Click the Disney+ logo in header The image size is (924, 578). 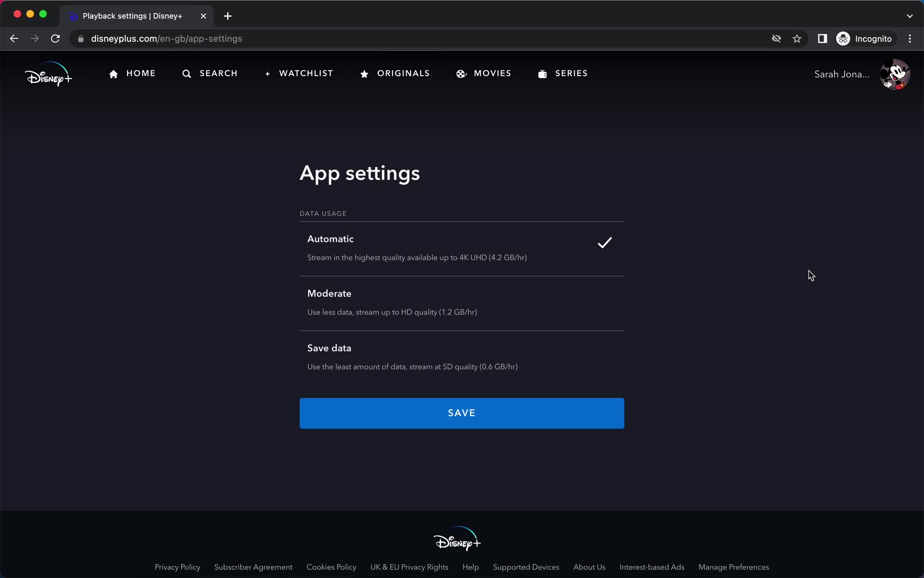click(48, 74)
